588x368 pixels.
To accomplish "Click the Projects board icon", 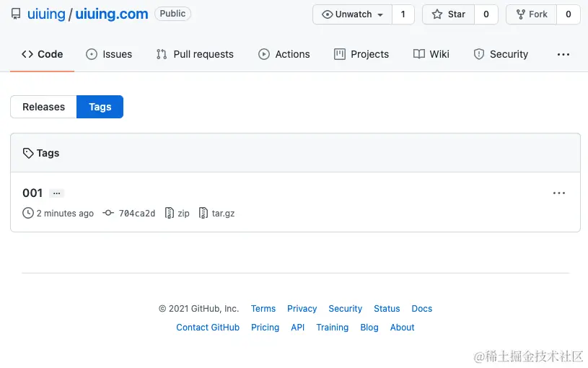I will pyautogui.click(x=340, y=54).
